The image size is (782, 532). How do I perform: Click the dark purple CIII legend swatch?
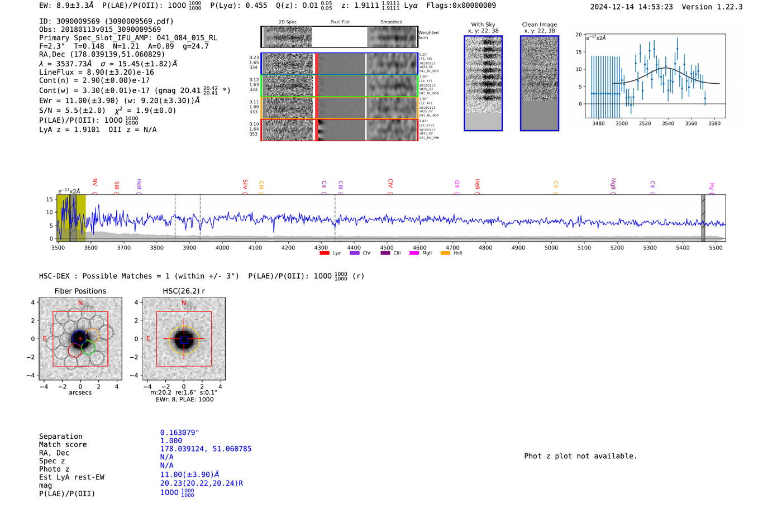point(385,253)
